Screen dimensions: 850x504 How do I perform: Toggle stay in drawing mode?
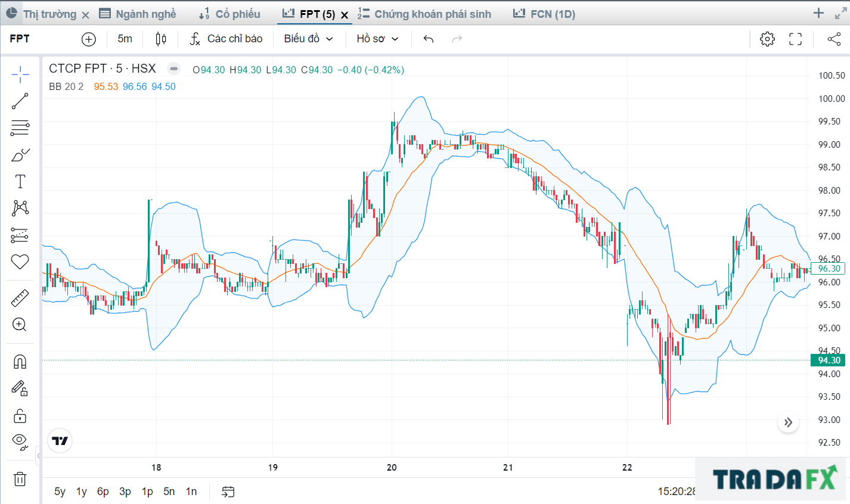pyautogui.click(x=20, y=388)
